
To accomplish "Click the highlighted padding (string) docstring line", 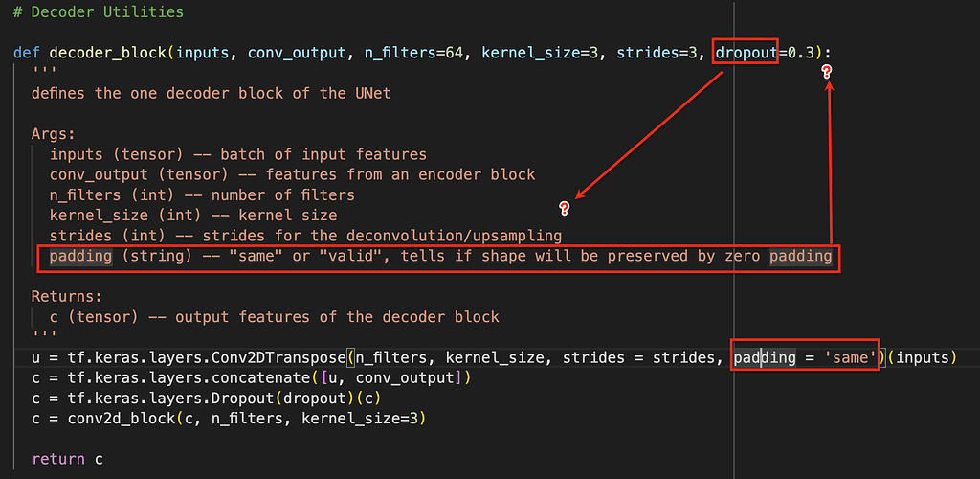I will pyautogui.click(x=438, y=257).
